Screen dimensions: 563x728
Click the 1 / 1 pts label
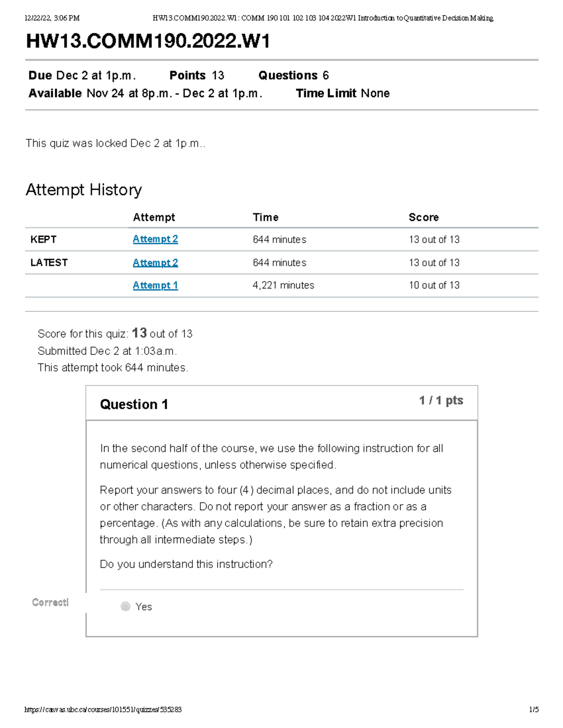pos(441,400)
